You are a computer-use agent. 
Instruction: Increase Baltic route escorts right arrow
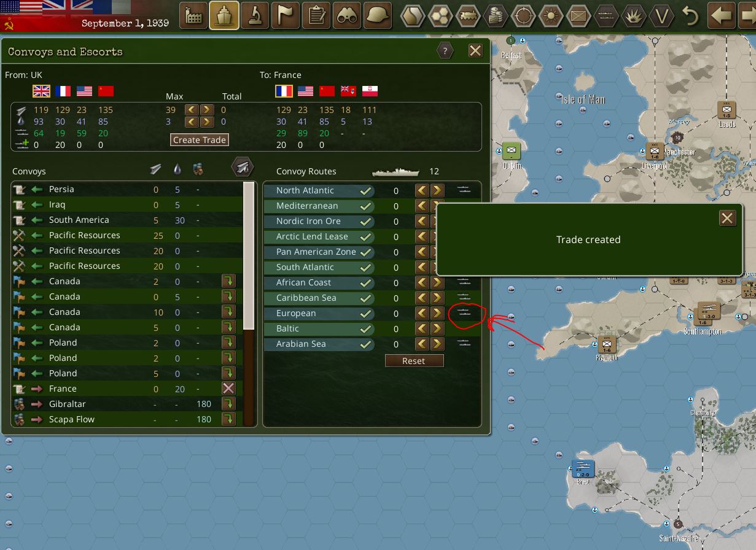coord(437,328)
